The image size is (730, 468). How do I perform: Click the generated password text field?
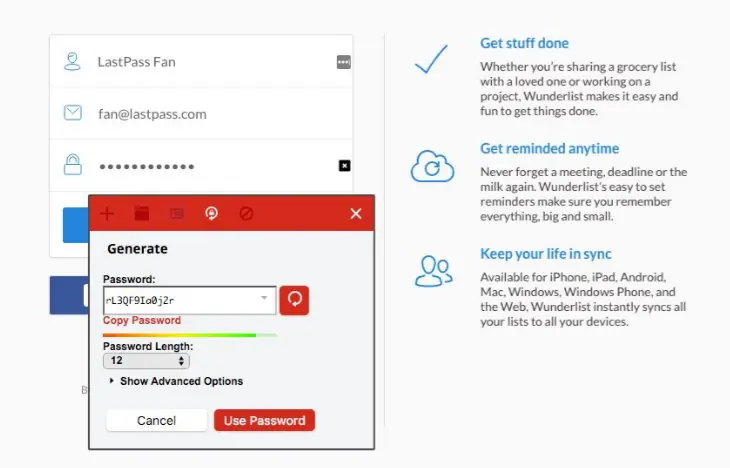click(x=190, y=300)
